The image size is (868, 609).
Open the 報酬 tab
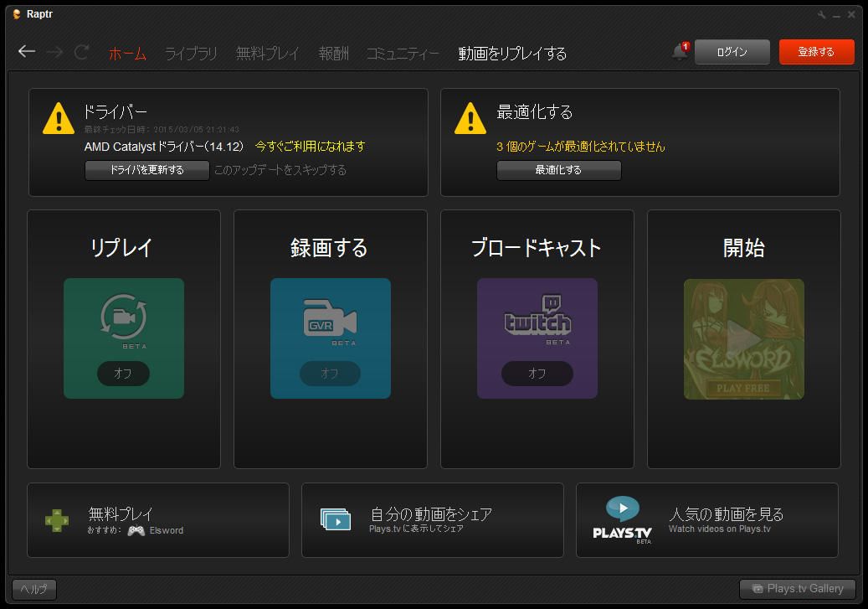click(334, 54)
